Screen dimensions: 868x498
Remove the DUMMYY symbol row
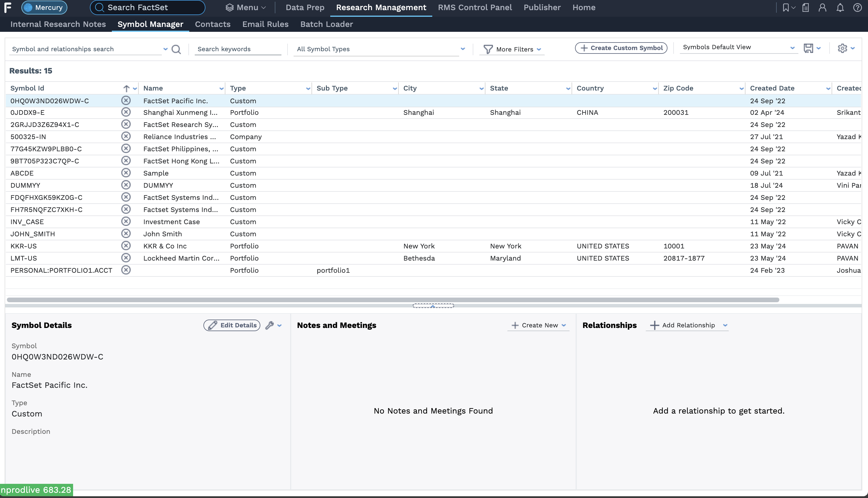pos(126,185)
